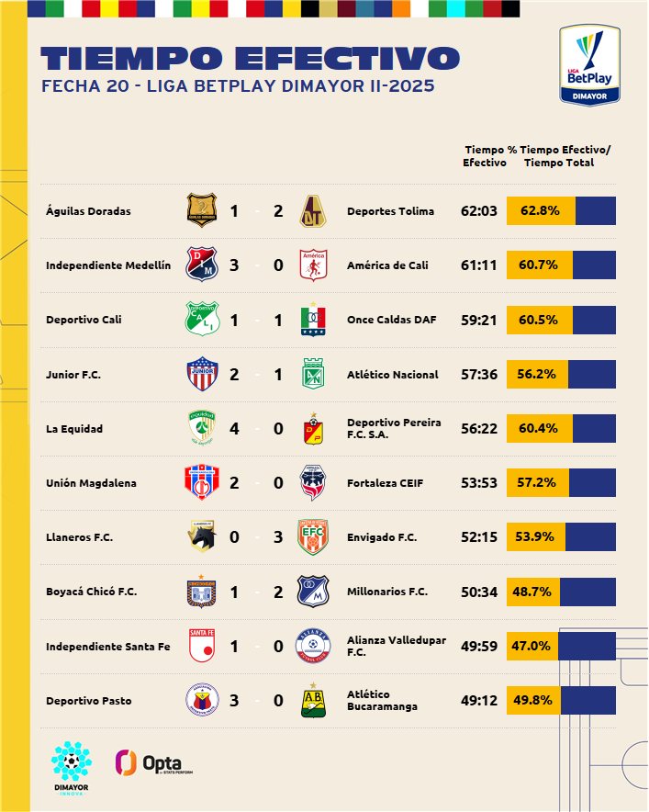Click the 61:11 effective time value
The height and width of the screenshot is (812, 649).
click(x=478, y=265)
